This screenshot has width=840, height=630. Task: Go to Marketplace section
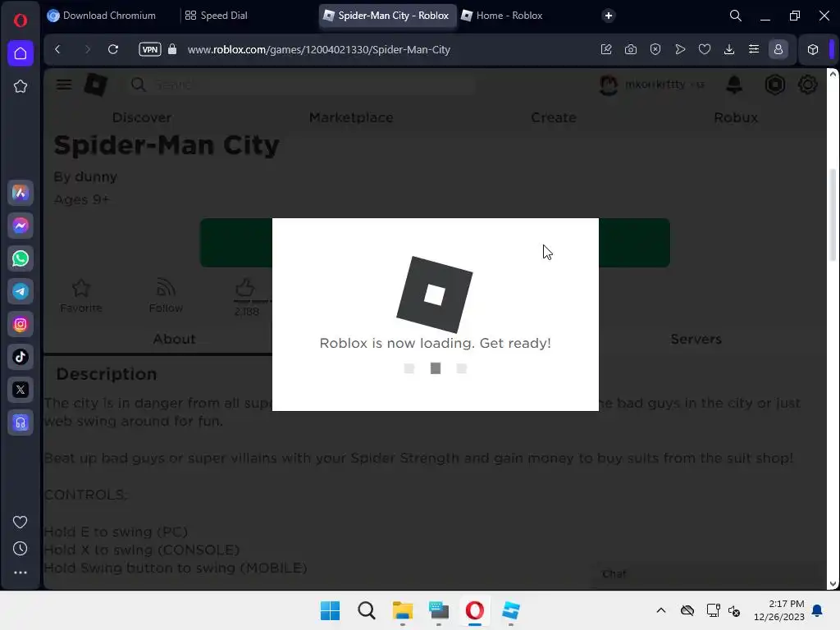(351, 117)
